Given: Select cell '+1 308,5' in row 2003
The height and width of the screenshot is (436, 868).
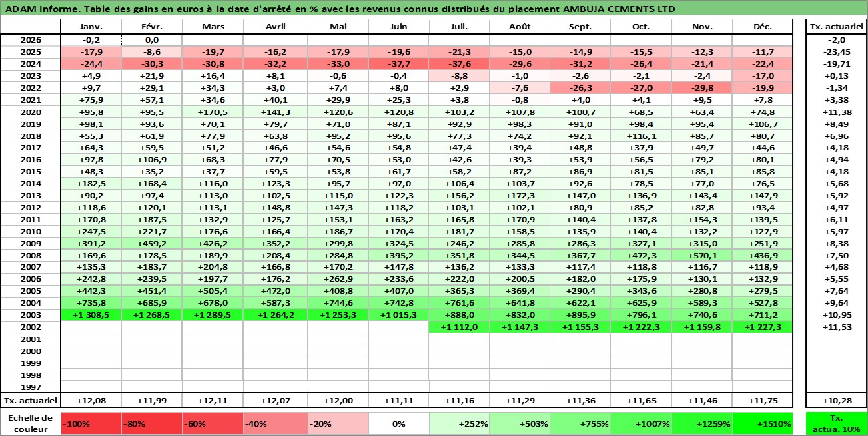Looking at the screenshot, I should click(91, 315).
